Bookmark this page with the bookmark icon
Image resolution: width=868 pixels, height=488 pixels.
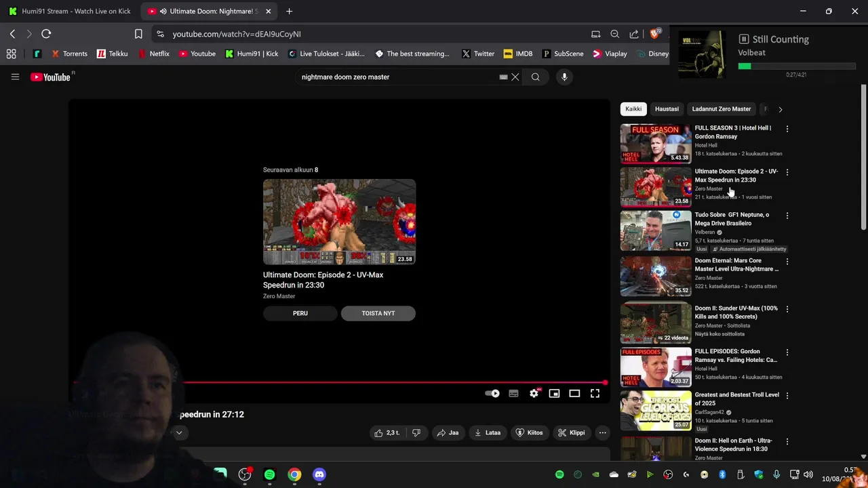click(138, 34)
